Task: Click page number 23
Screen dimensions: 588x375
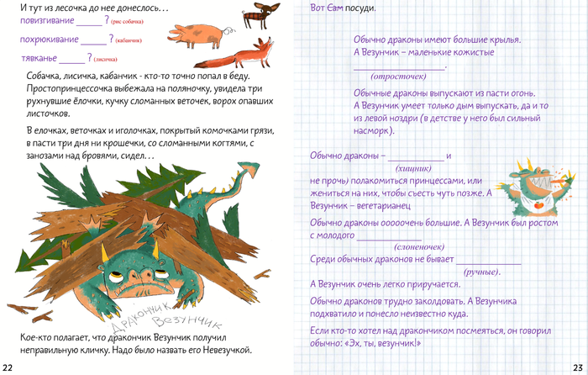Action: pyautogui.click(x=577, y=367)
